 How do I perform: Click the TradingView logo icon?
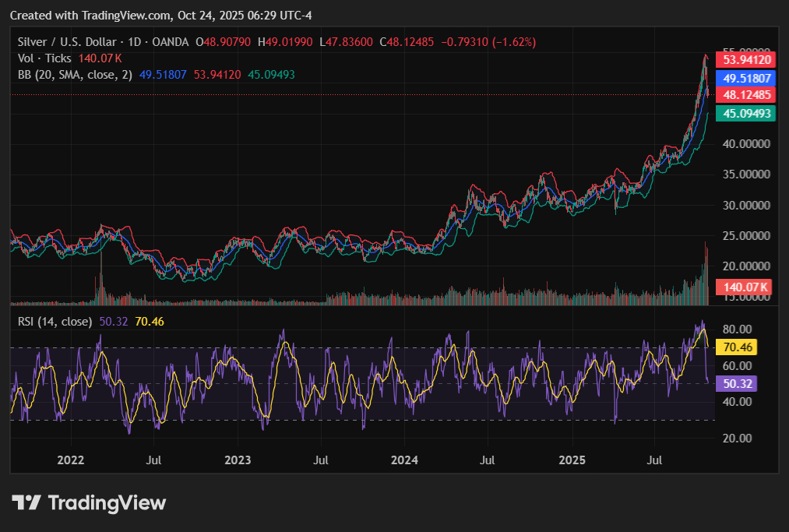(26, 502)
